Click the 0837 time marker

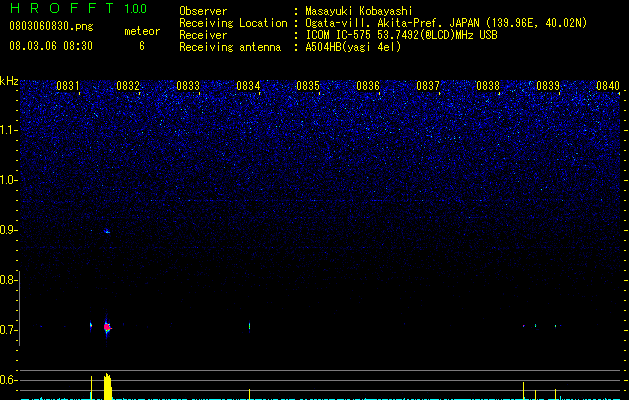click(x=428, y=86)
